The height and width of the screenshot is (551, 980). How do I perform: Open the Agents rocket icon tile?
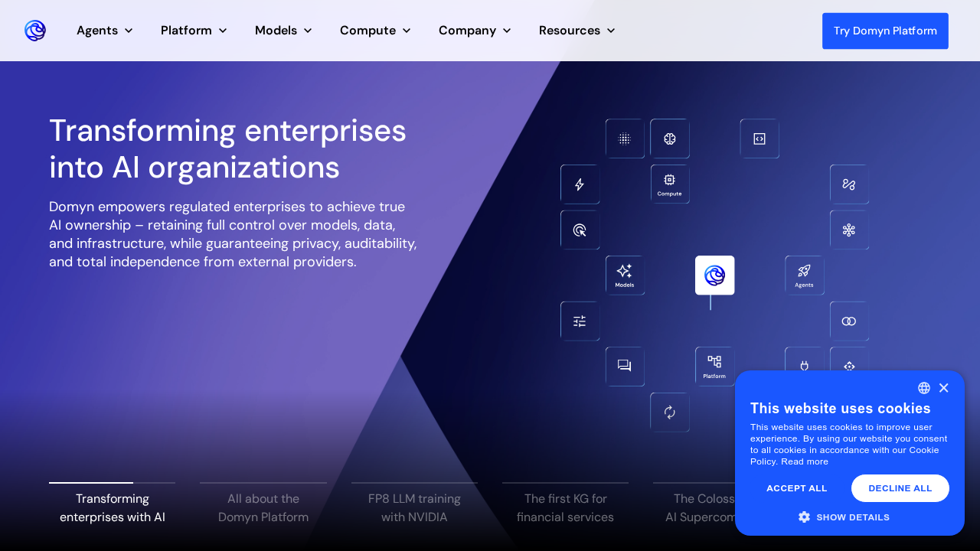coord(804,275)
